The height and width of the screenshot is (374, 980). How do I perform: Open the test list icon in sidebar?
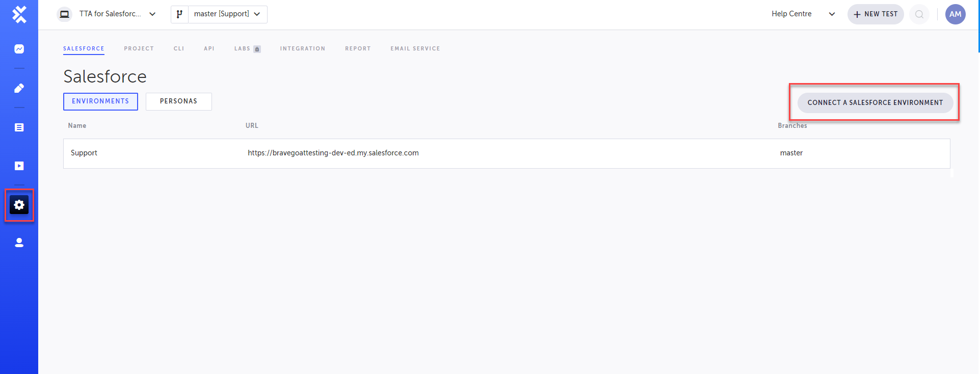19,127
